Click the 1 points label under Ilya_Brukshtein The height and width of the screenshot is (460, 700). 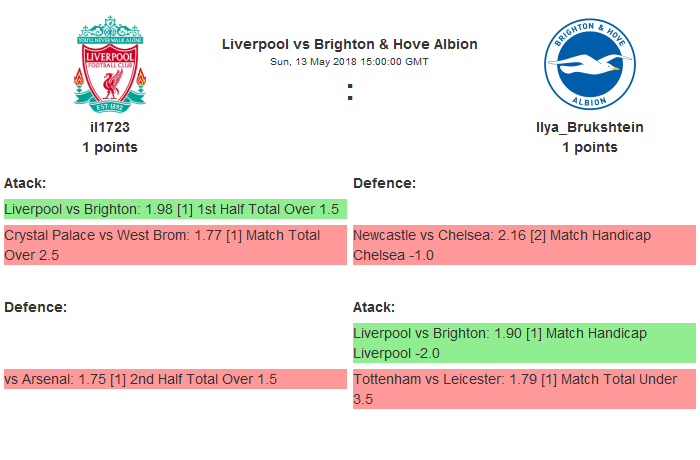click(589, 147)
